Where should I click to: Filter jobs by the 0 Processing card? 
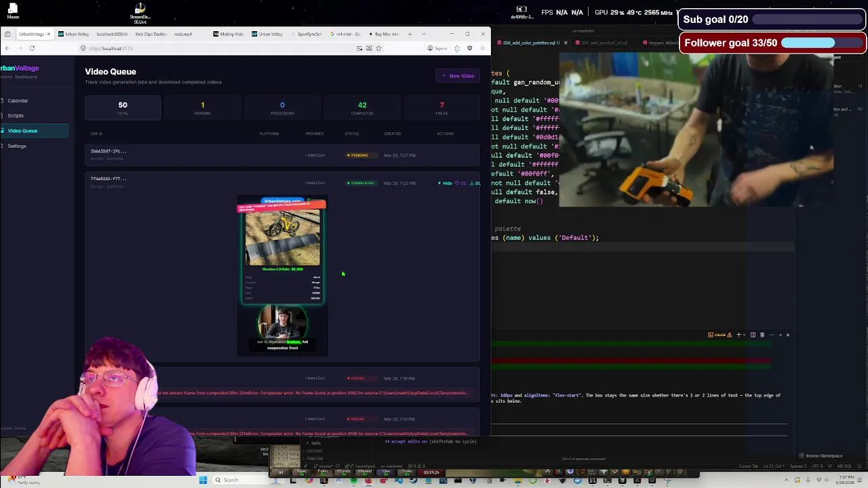[282, 108]
